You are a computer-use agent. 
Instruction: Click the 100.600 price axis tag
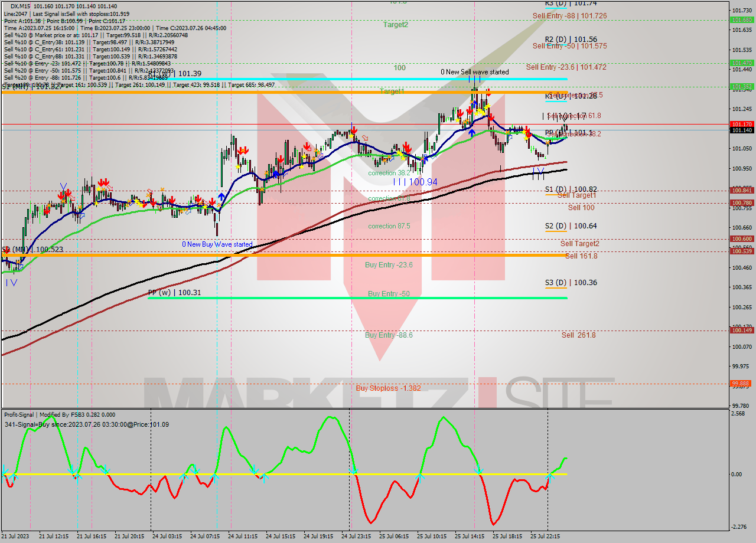742,239
